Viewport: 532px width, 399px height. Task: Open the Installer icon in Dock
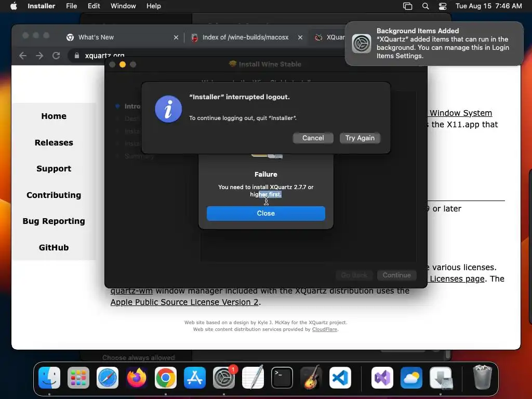tap(441, 378)
